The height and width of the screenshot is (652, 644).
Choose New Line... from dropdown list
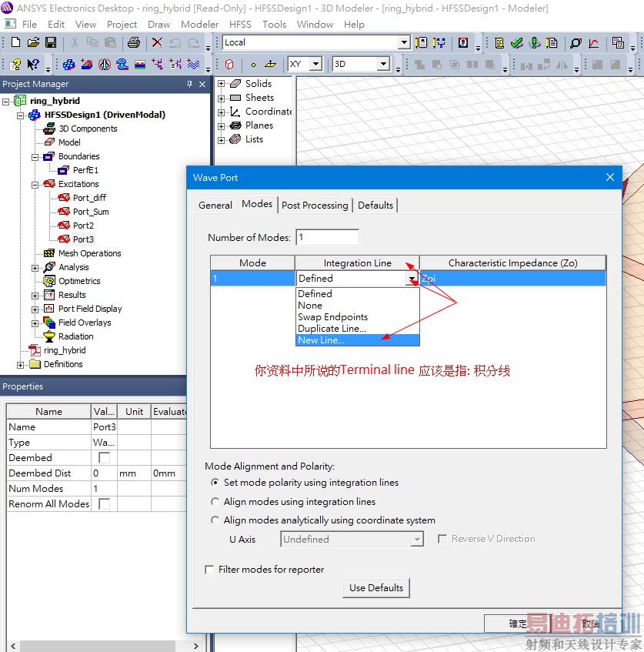358,340
